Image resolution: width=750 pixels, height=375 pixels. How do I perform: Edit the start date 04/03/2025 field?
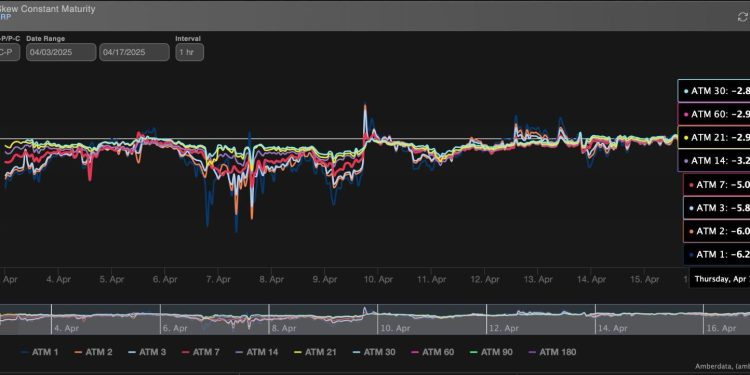[x=61, y=52]
